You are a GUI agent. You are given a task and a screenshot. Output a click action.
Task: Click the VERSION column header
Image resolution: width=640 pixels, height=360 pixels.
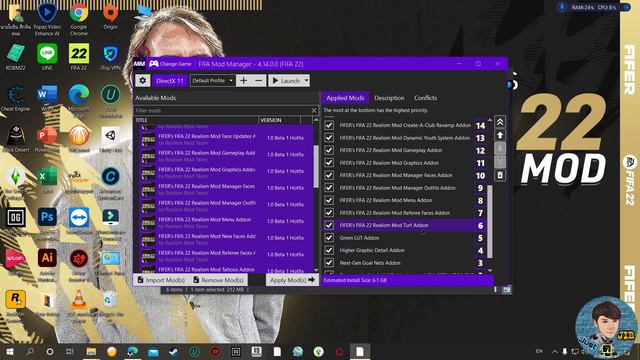coord(280,120)
